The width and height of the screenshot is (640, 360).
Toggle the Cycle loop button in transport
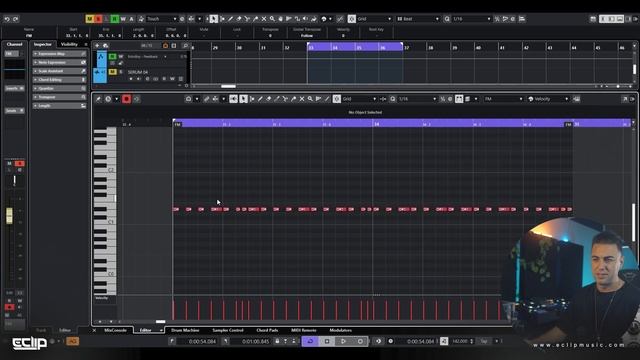[x=310, y=341]
